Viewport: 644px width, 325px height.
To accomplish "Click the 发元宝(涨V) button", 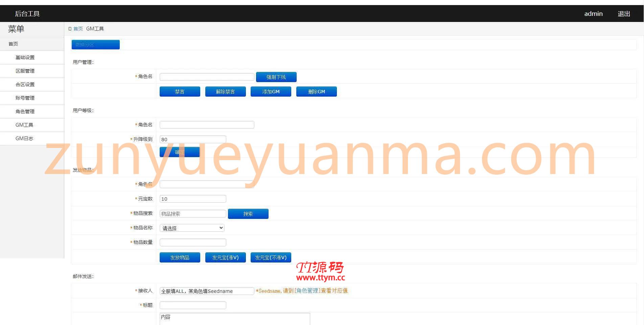I will (x=226, y=257).
